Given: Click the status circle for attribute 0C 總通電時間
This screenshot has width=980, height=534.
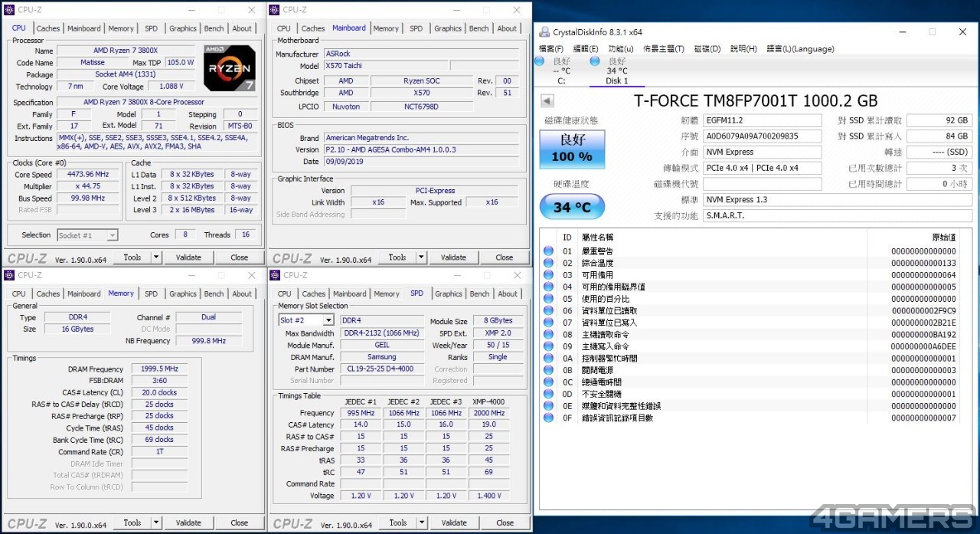Looking at the screenshot, I should pos(548,382).
